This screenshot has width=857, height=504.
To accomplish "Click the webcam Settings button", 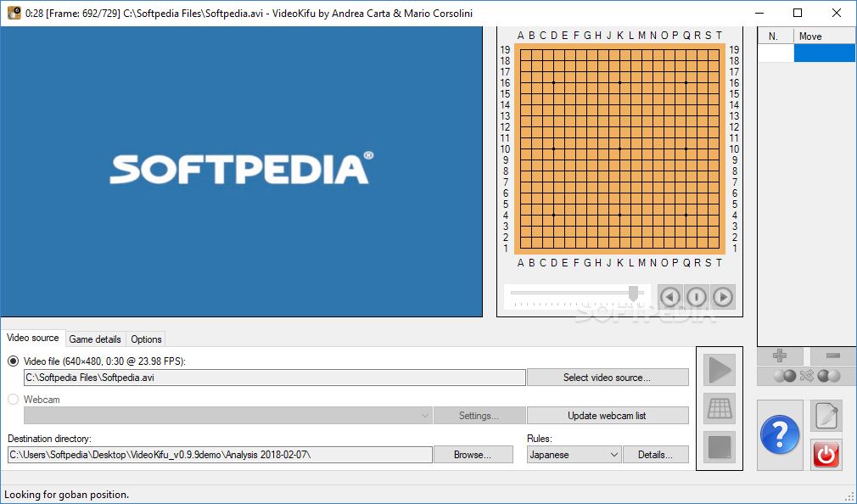I will 479,416.
